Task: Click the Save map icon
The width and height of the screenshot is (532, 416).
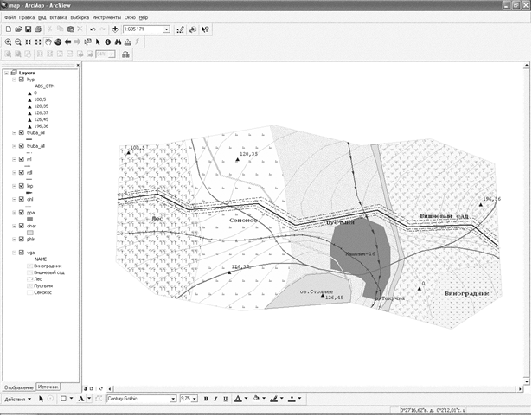Action: coord(27,29)
